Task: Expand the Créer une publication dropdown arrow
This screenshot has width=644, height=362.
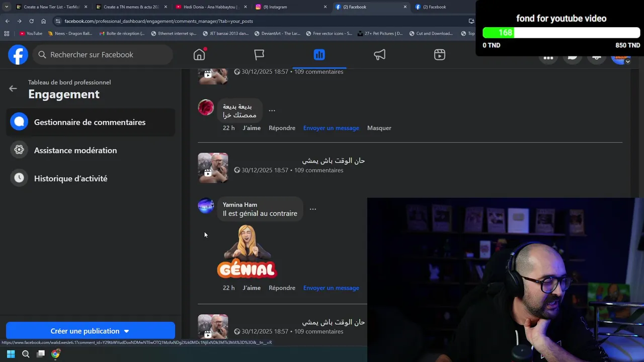Action: (126, 331)
